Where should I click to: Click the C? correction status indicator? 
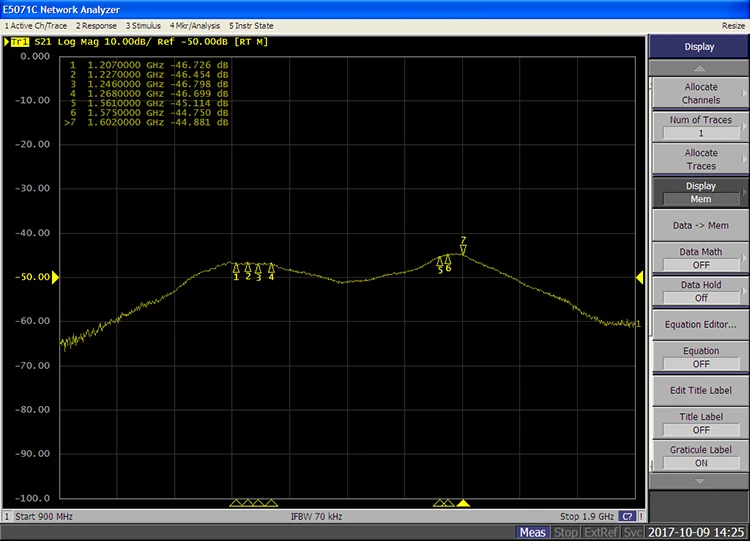click(x=627, y=517)
